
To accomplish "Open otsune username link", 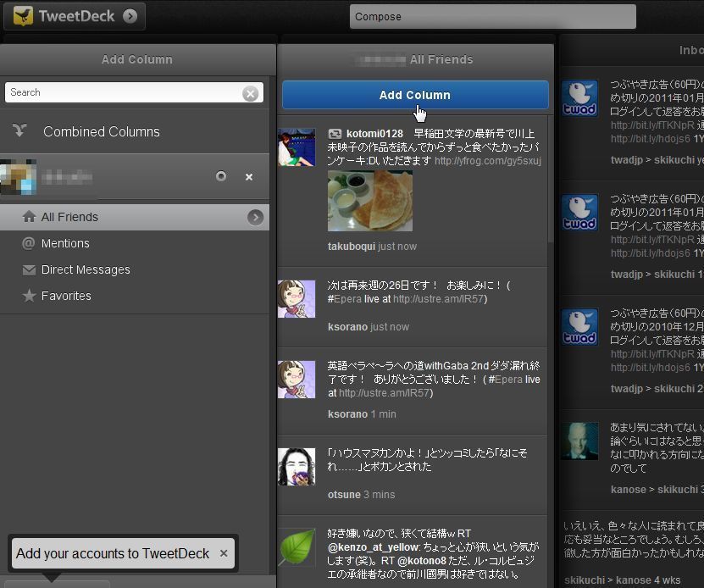I will [x=344, y=495].
